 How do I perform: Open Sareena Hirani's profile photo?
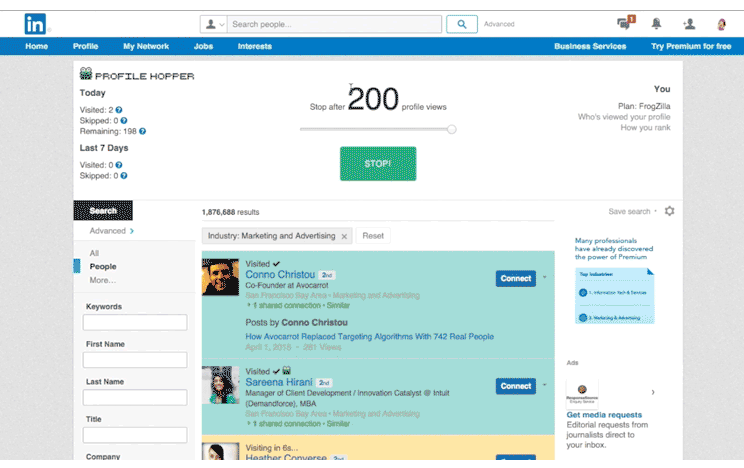tap(220, 385)
